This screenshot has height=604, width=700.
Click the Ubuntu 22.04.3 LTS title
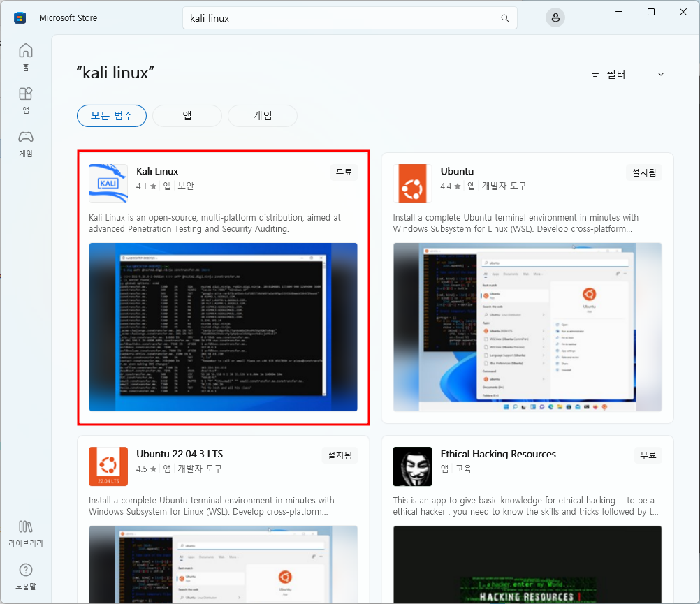180,454
